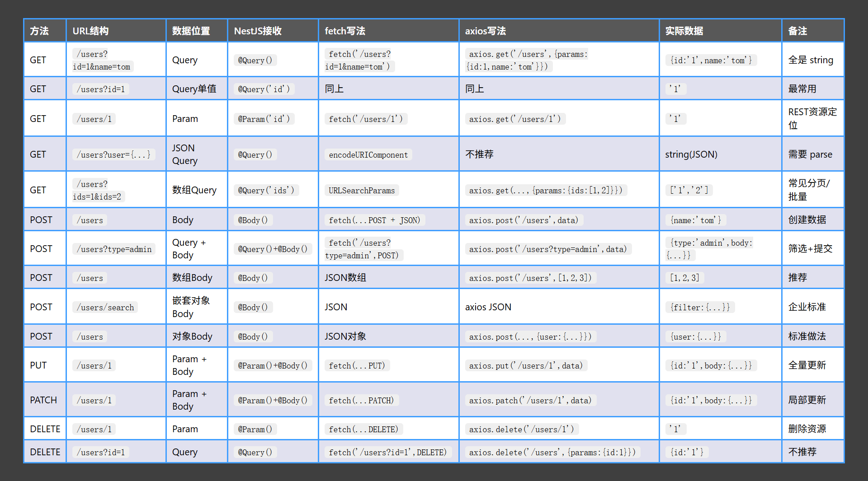This screenshot has height=481, width=868.
Task: Click the @Param('id') code cell
Action: pos(273,119)
